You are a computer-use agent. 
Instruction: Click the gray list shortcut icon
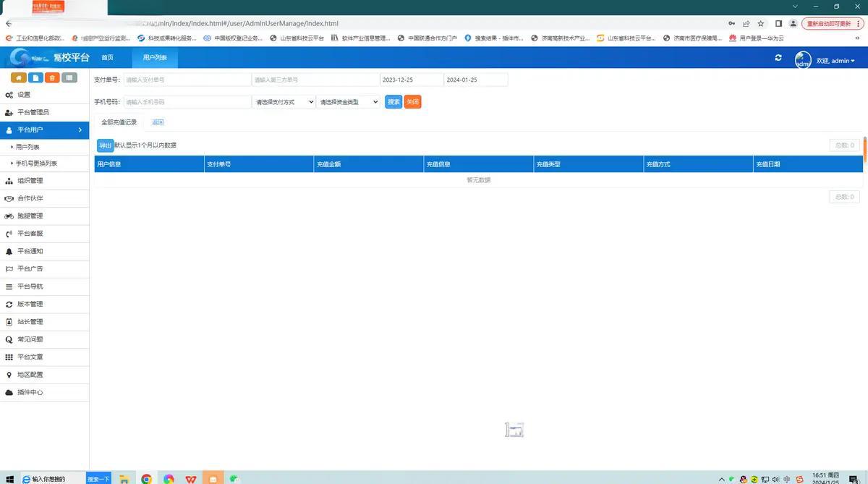coord(69,77)
